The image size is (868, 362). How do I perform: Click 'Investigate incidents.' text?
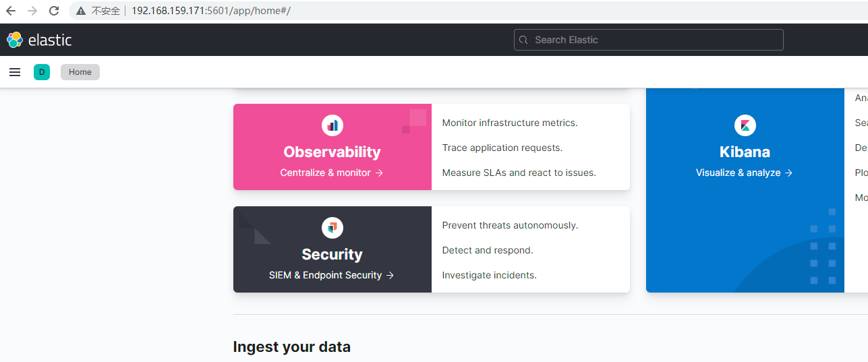(x=490, y=275)
